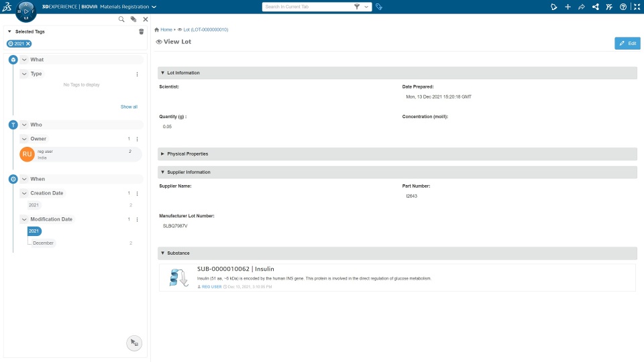Open the Type options menu (three dots)

[x=137, y=74]
